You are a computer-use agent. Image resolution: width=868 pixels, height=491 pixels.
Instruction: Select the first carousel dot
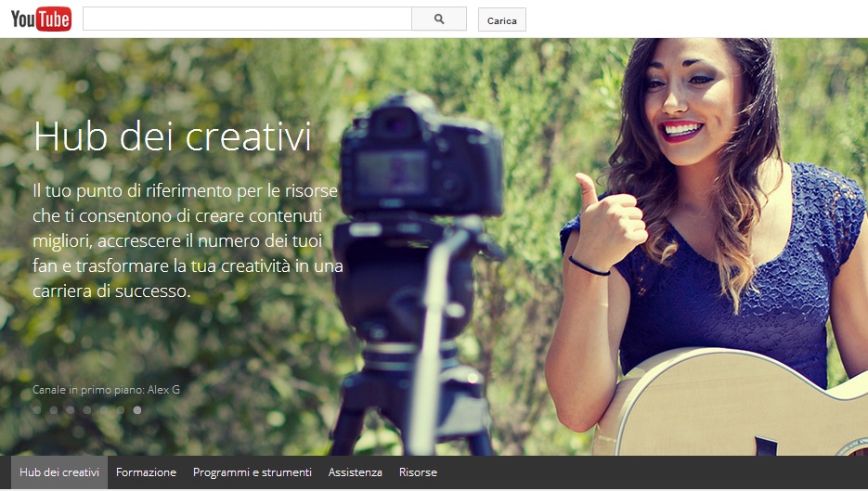click(37, 409)
